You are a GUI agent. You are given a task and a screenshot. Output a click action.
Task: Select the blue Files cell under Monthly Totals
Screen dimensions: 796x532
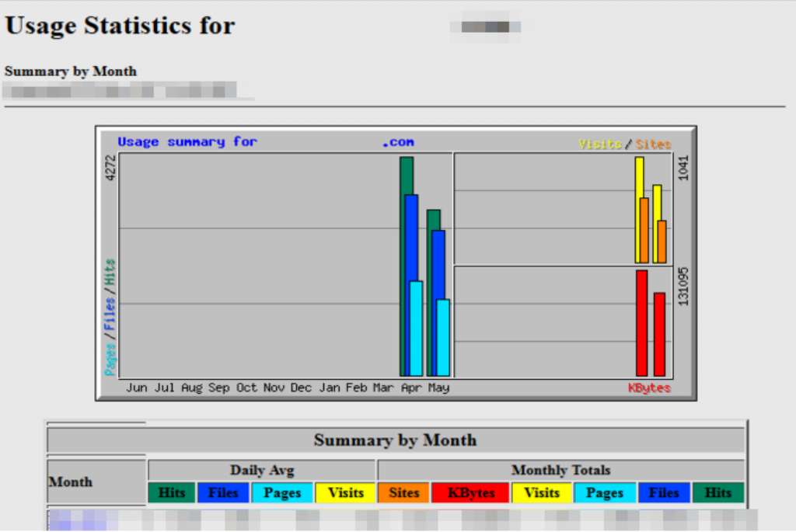coord(664,492)
